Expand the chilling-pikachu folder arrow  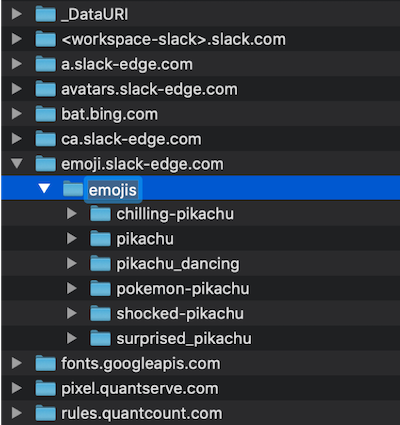(71, 214)
